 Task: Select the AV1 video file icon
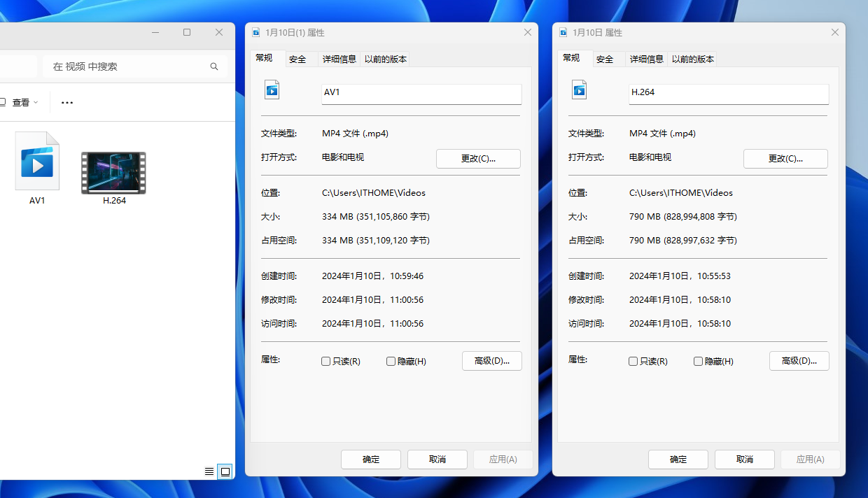point(37,162)
